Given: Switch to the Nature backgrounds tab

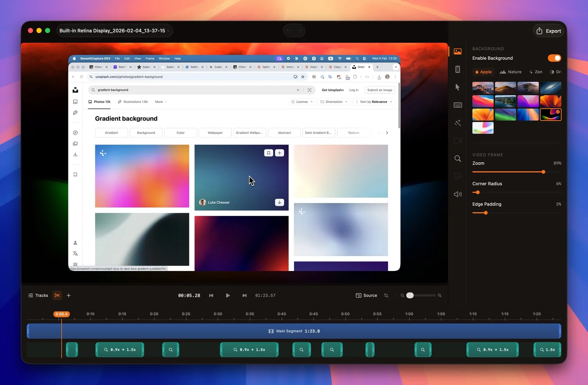Looking at the screenshot, I should point(510,72).
